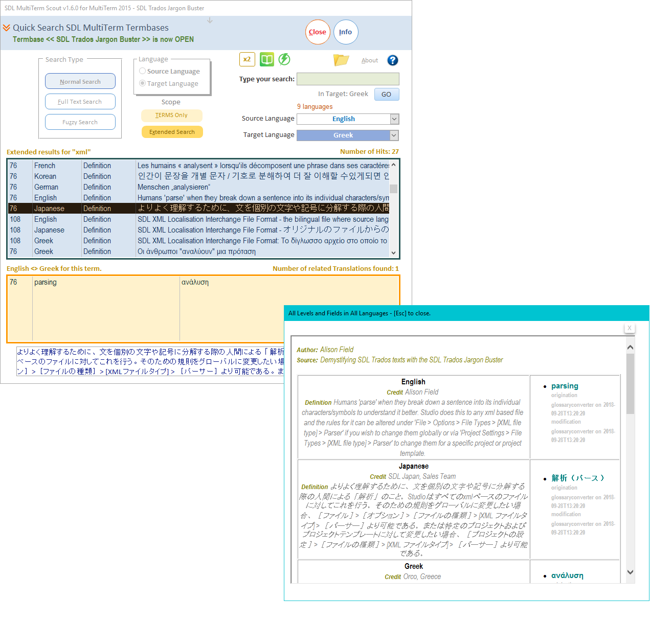Screen dimensions: 672x623
Task: Click the green open book icon
Action: (266, 59)
